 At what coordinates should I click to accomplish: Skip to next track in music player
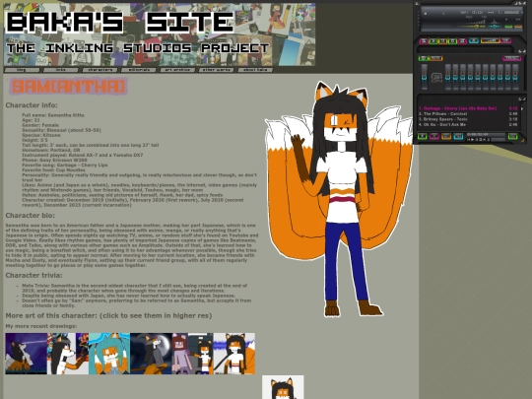click(x=462, y=41)
